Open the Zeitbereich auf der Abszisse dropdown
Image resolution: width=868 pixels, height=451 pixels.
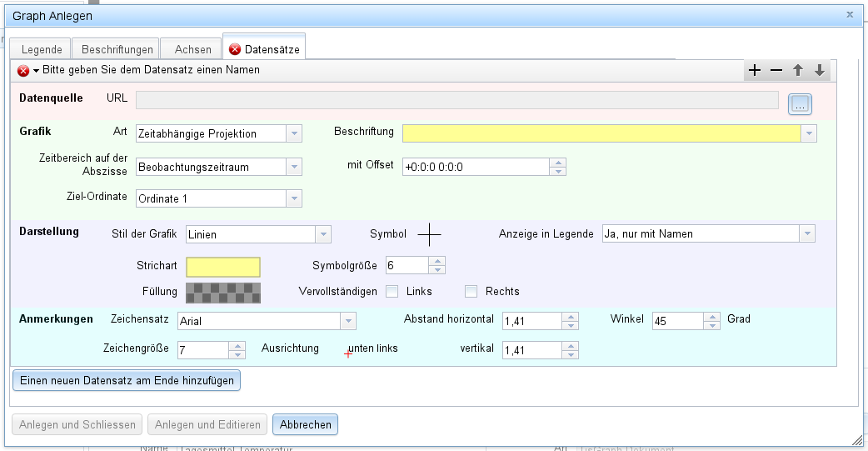[x=295, y=167]
